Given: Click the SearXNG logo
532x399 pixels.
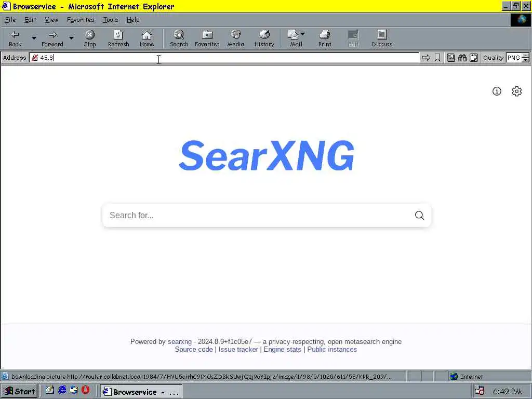Looking at the screenshot, I should tap(267, 155).
